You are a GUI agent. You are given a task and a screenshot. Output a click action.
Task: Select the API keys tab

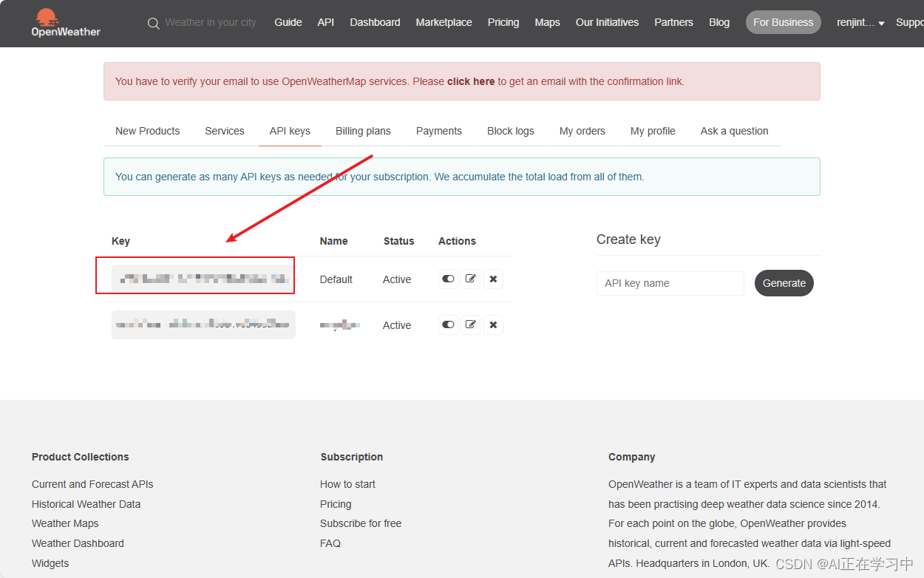click(290, 131)
